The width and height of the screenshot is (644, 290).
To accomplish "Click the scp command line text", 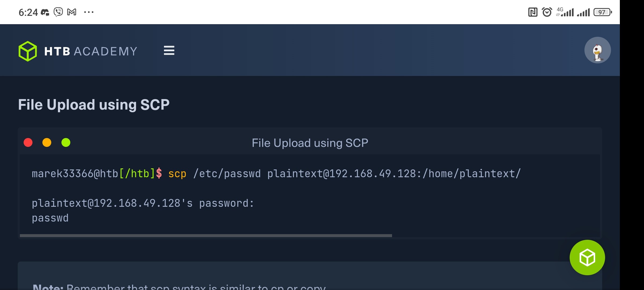I will (276, 174).
